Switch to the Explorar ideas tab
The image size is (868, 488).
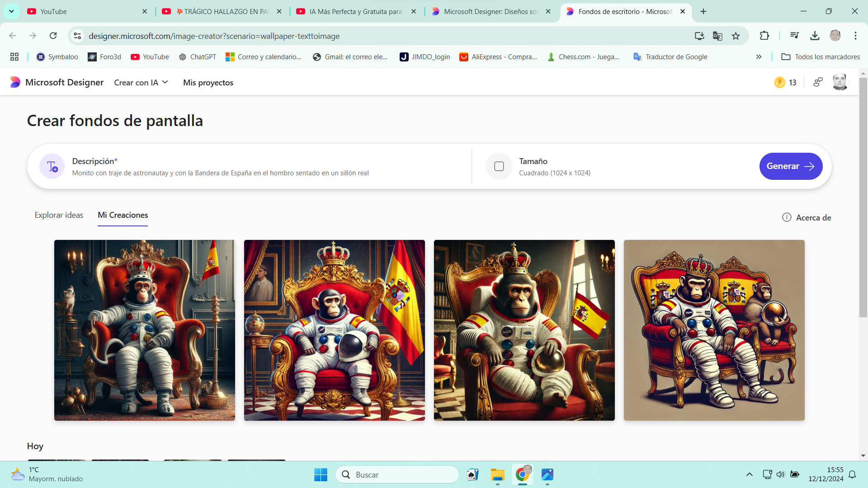[59, 215]
